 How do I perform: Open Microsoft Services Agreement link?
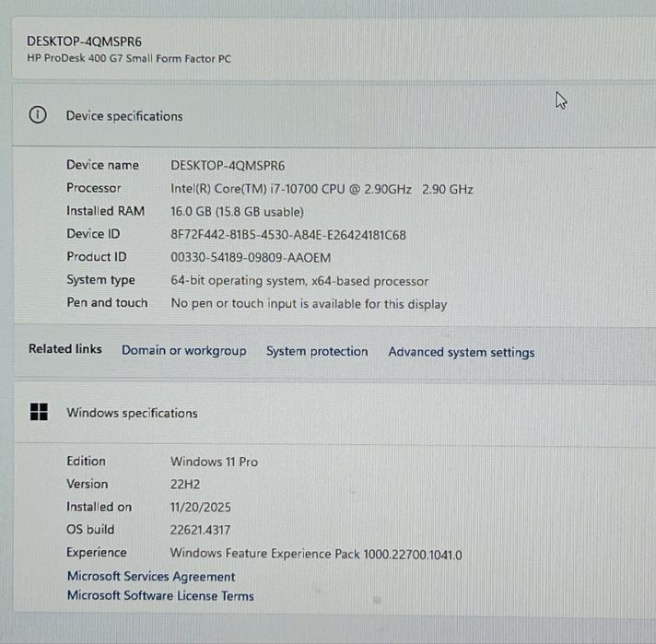click(151, 577)
